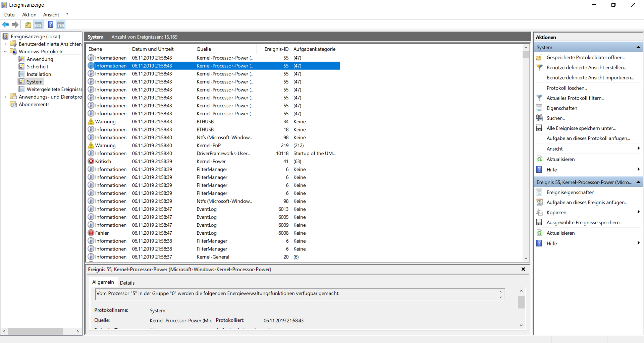Select the EventLog 6013 event row
644x343 pixels.
pyautogui.click(x=213, y=209)
